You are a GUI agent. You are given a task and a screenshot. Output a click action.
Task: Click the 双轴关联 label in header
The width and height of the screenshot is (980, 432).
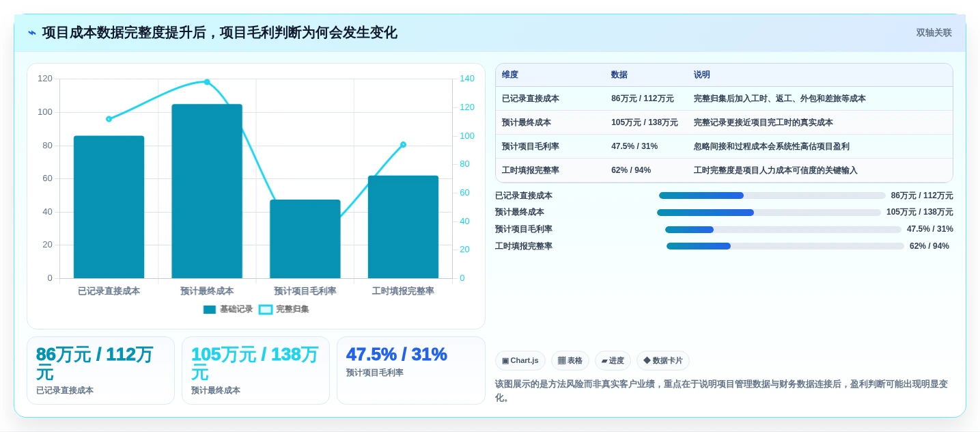(934, 33)
